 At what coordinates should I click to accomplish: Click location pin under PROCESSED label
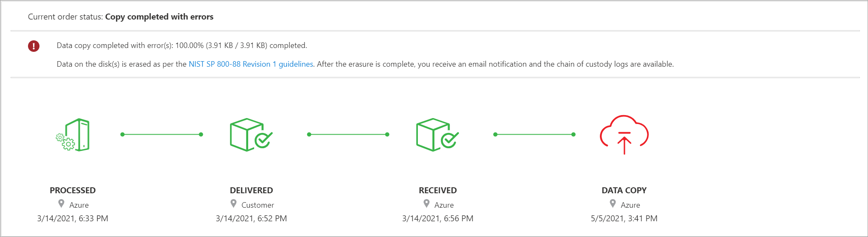click(62, 204)
